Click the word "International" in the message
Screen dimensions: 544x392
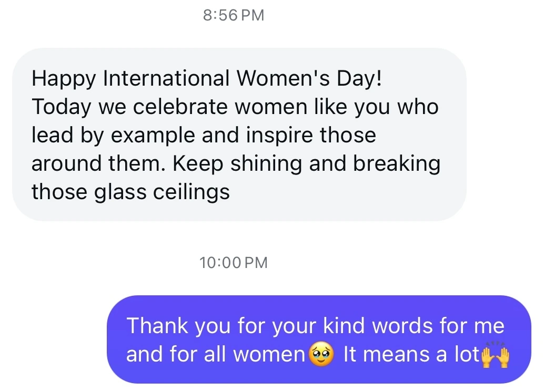tap(166, 78)
